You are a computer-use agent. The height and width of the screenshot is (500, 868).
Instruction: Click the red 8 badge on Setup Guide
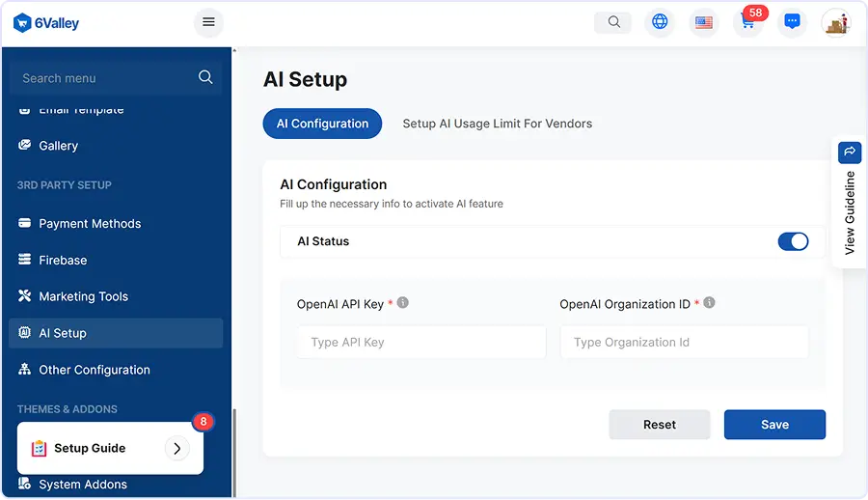tap(203, 422)
